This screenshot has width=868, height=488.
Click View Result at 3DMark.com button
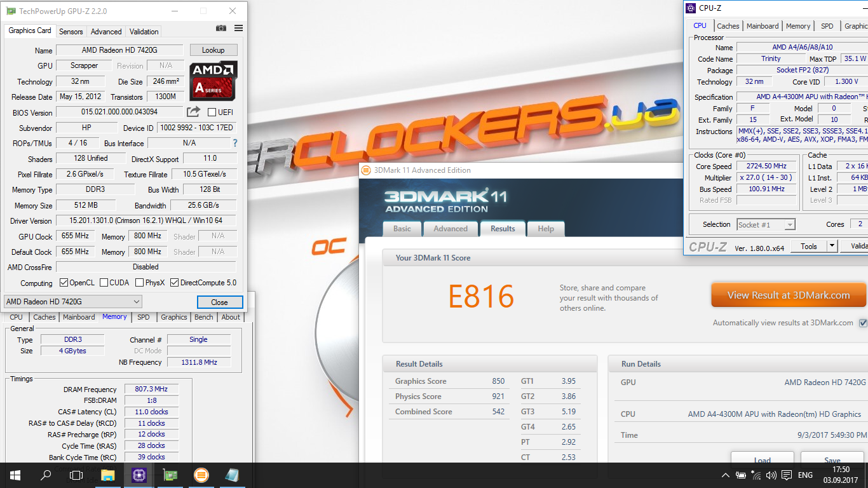pos(789,295)
